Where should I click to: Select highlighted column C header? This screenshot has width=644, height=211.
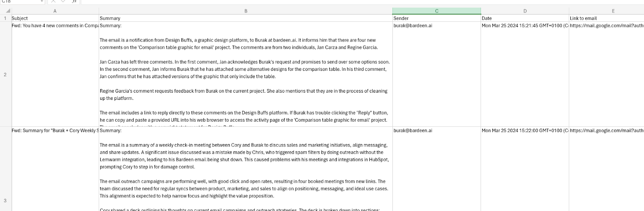(x=437, y=11)
